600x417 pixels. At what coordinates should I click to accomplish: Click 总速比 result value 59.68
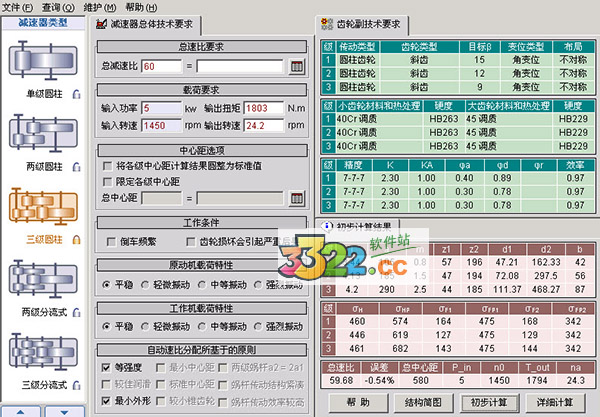tap(341, 381)
